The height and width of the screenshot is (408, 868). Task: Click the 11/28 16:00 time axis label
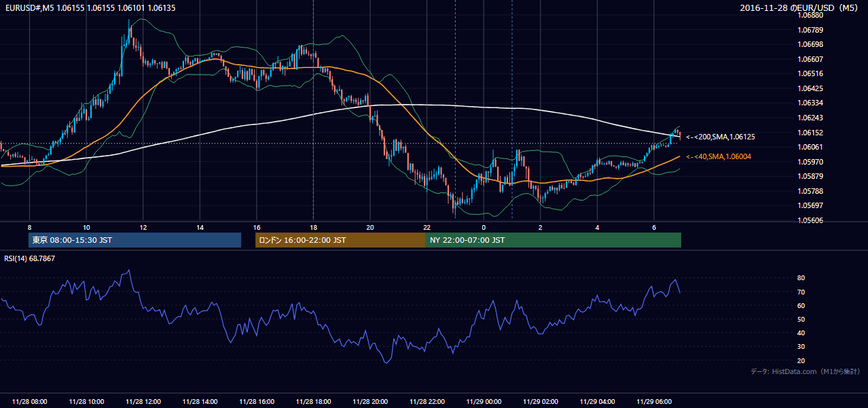(x=257, y=402)
